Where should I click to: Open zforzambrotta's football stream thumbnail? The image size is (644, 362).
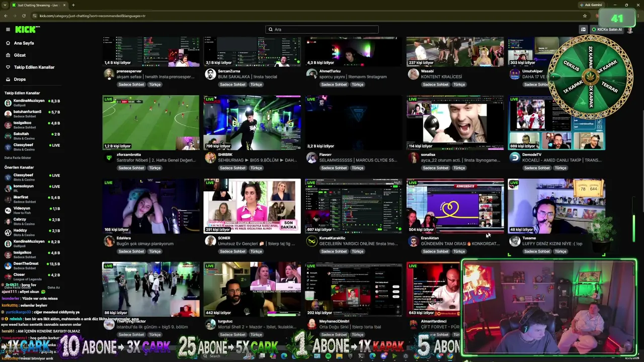point(151,123)
